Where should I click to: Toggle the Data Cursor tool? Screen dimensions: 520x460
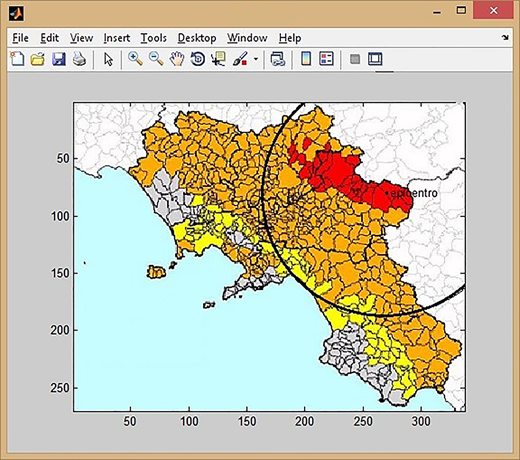tap(218, 59)
